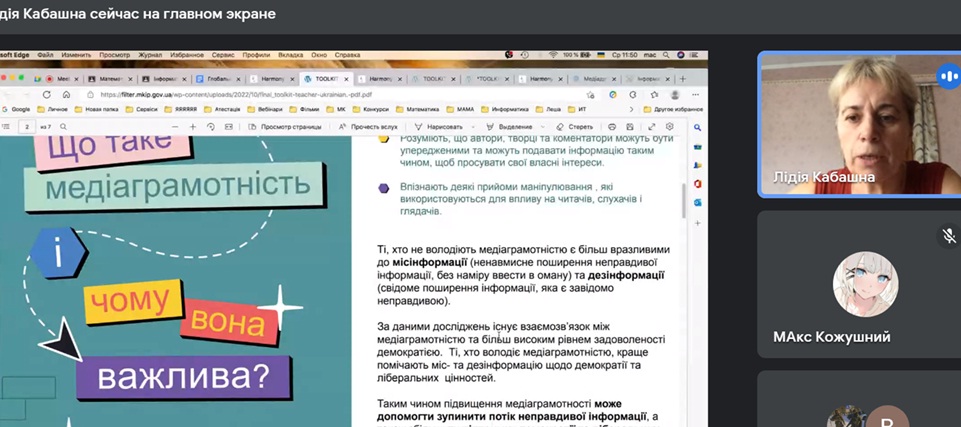Screen dimensions: 961x427
Task: Go to the browser home page icon
Action: coord(66,95)
